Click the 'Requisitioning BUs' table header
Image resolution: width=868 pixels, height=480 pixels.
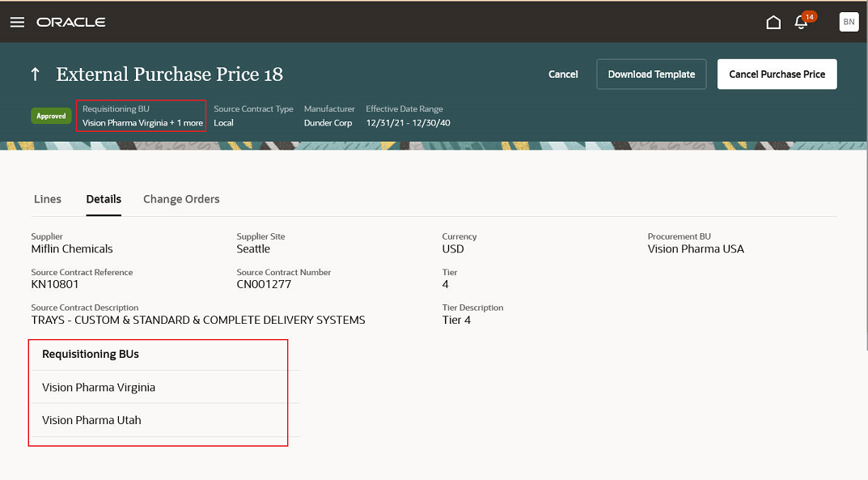[x=91, y=355]
